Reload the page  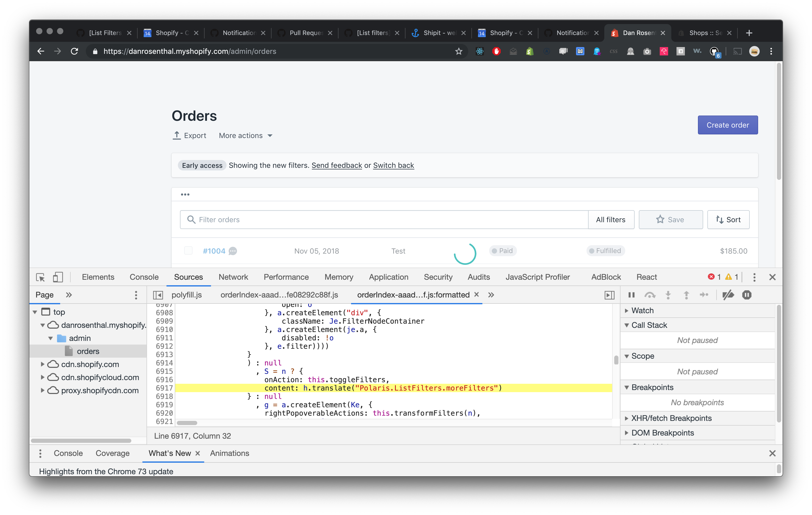75,51
